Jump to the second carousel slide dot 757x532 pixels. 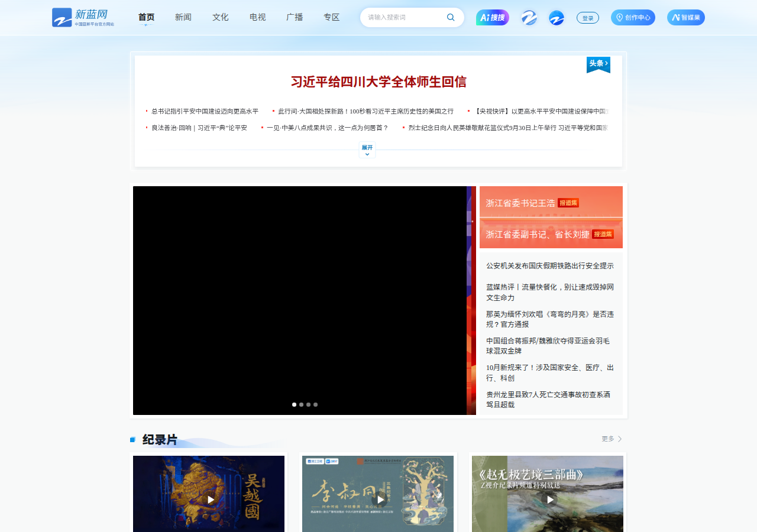click(302, 404)
